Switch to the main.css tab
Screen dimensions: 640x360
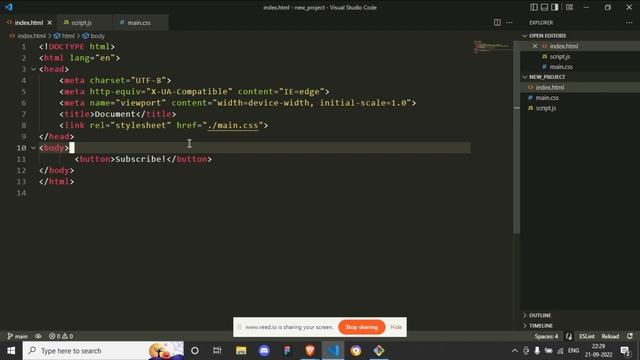point(139,22)
